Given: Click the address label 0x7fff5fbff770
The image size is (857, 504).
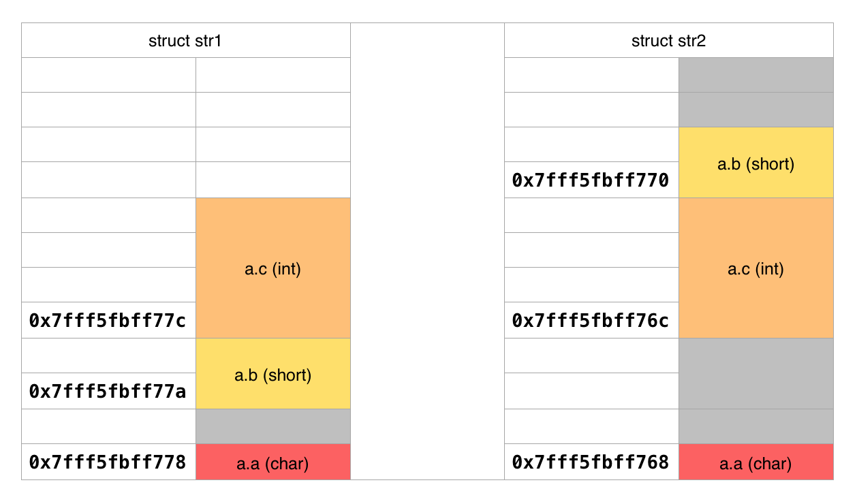Looking at the screenshot, I should [591, 180].
